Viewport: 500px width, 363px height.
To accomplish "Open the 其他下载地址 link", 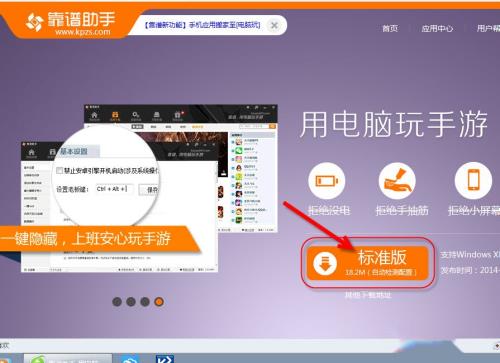I will (368, 295).
